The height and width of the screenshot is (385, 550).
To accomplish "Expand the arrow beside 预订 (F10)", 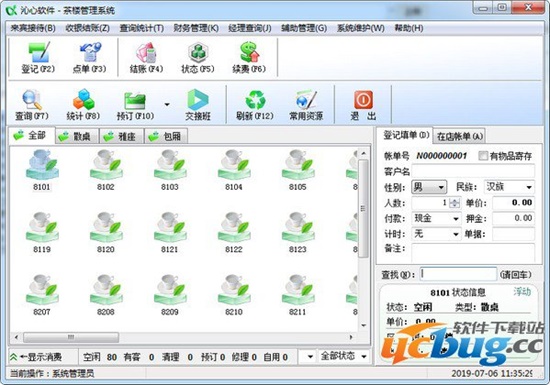I will [x=167, y=104].
